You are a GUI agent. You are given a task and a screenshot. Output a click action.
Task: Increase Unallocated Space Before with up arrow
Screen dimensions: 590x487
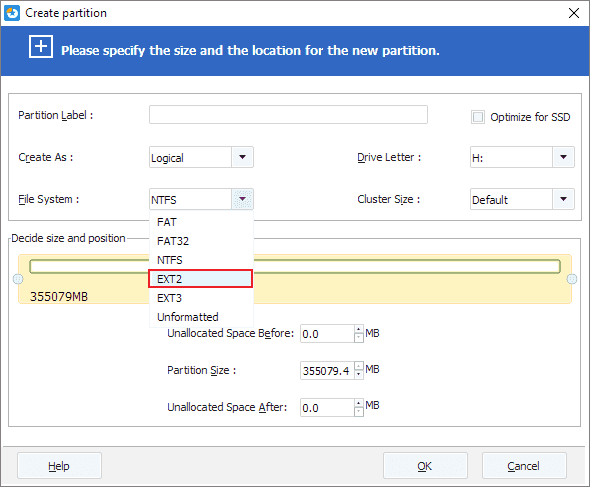pyautogui.click(x=359, y=329)
